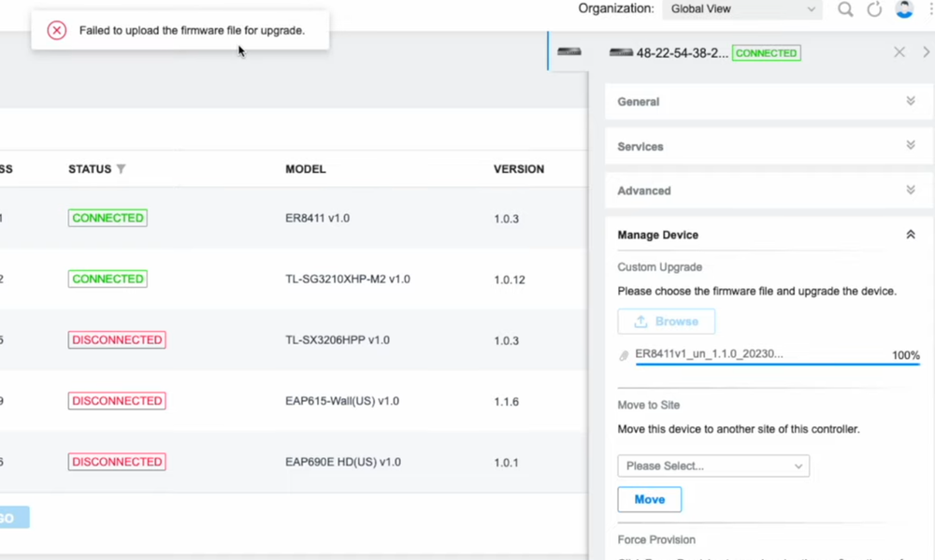
Task: Collapse the Manage Device section
Action: coord(911,235)
